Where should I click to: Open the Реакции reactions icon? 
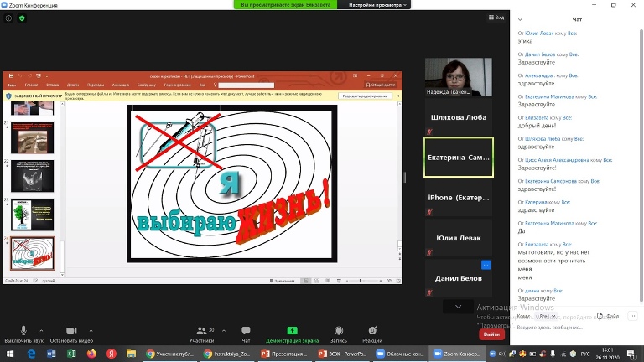[x=372, y=331]
